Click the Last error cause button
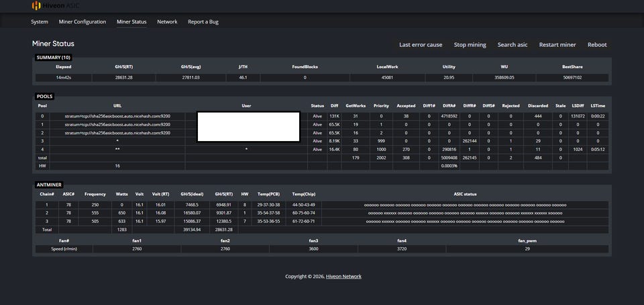The image size is (644, 305). pyautogui.click(x=421, y=45)
